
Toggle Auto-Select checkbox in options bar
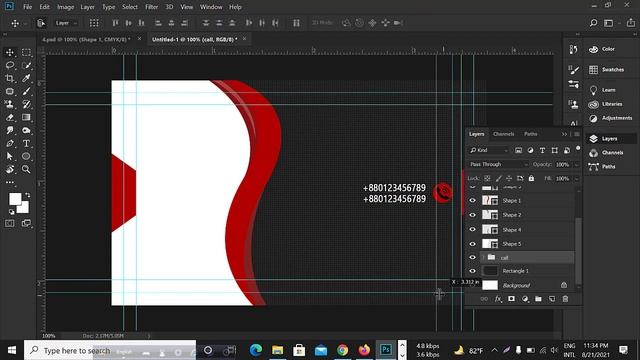pyautogui.click(x=41, y=23)
